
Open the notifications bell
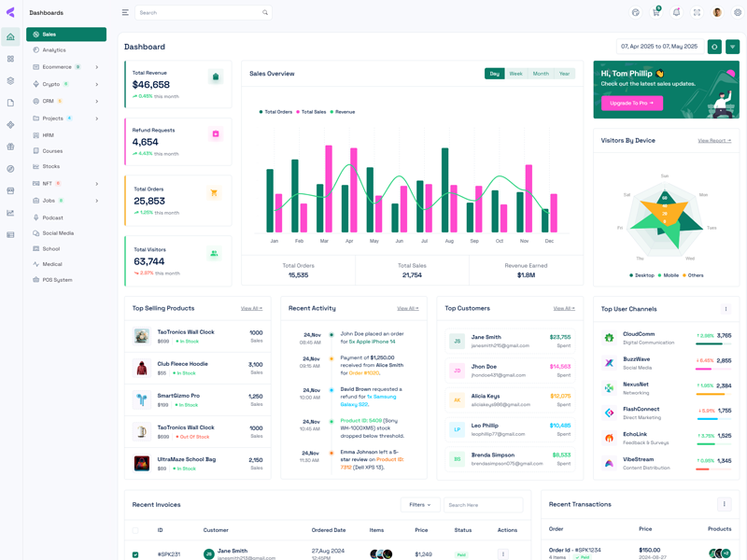click(676, 13)
